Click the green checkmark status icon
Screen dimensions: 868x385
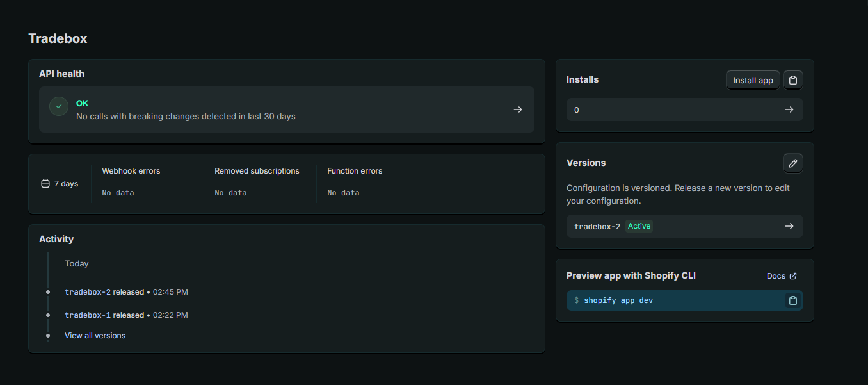[59, 106]
